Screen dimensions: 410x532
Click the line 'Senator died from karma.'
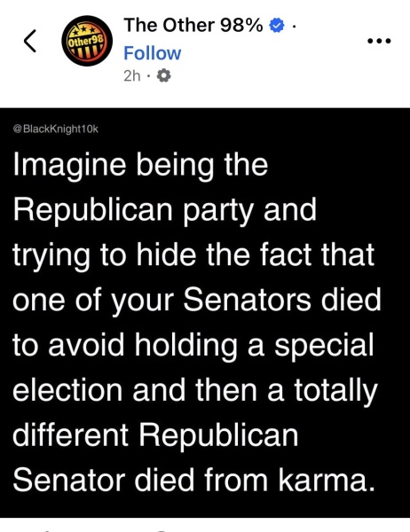tap(194, 481)
